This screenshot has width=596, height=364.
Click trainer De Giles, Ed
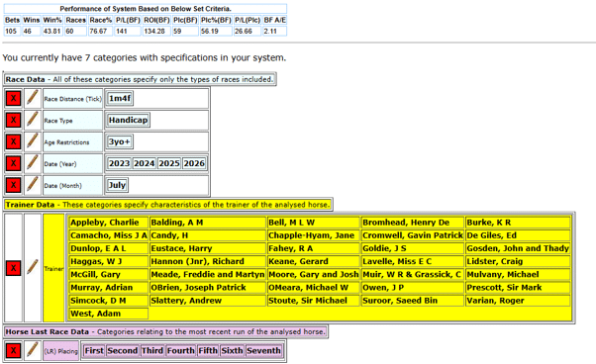pos(518,235)
